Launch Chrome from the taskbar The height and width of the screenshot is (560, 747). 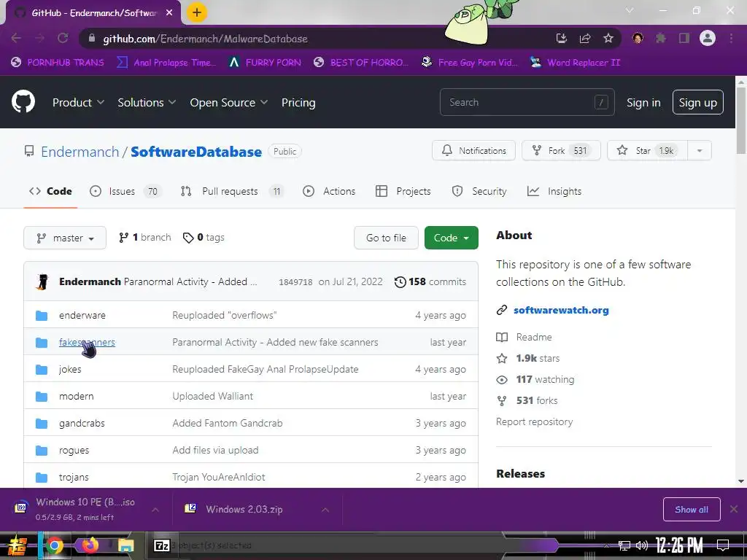pyautogui.click(x=54, y=545)
